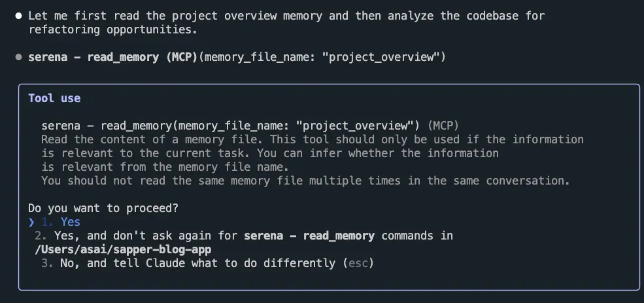Click the (esc) hint text

pos(358,263)
